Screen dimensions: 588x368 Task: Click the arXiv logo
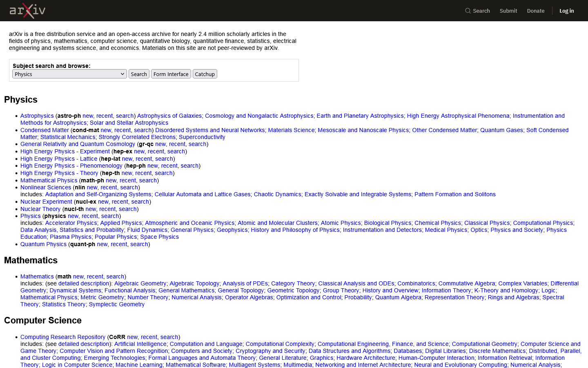[27, 11]
